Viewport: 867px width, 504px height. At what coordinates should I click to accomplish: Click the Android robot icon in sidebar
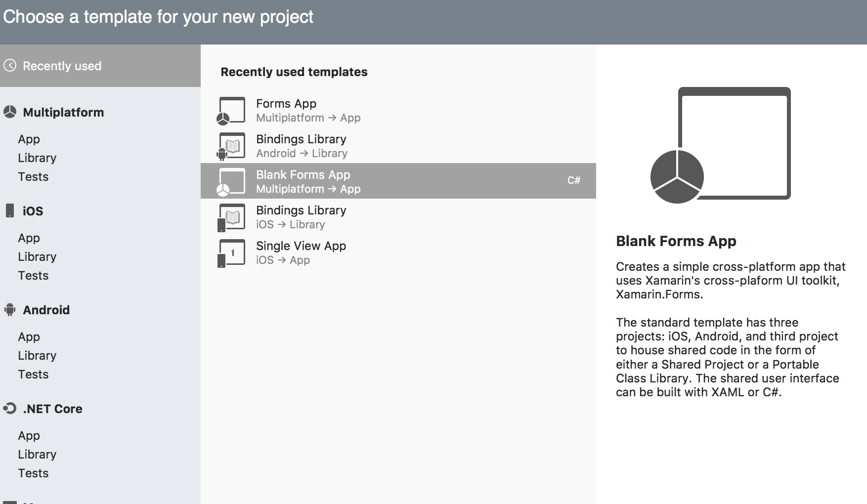10,310
